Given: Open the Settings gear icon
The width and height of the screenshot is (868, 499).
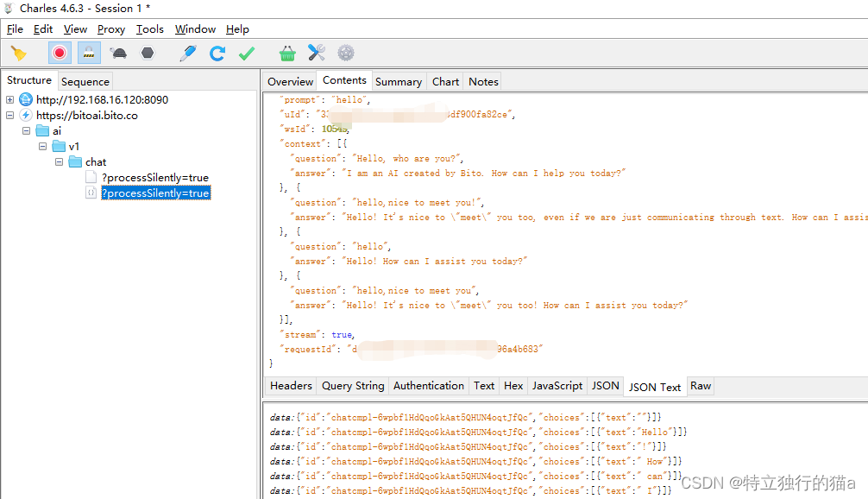Looking at the screenshot, I should tap(346, 54).
